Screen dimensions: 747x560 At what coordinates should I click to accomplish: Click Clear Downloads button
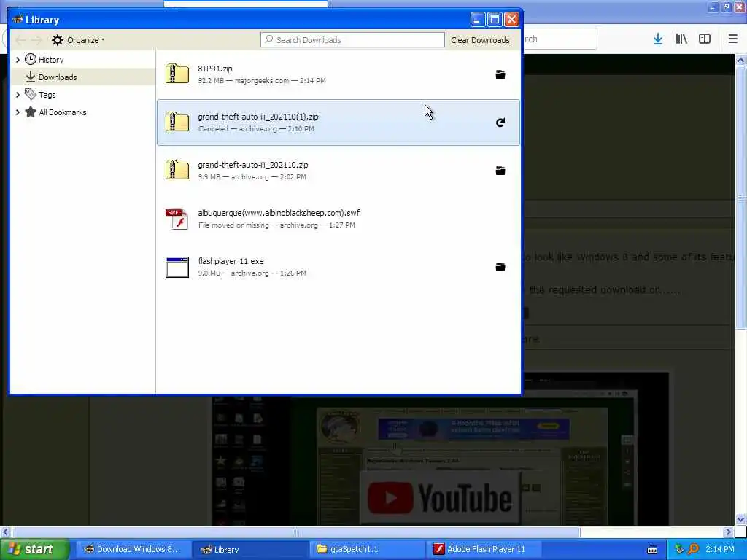point(480,40)
